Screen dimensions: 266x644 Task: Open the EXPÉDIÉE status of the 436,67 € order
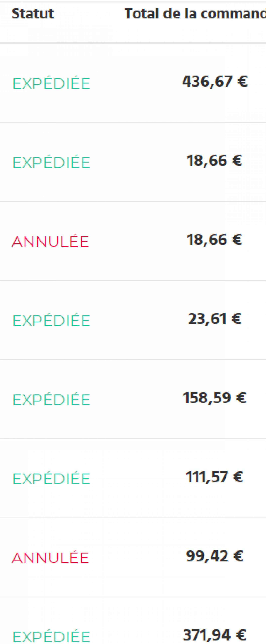(x=51, y=83)
